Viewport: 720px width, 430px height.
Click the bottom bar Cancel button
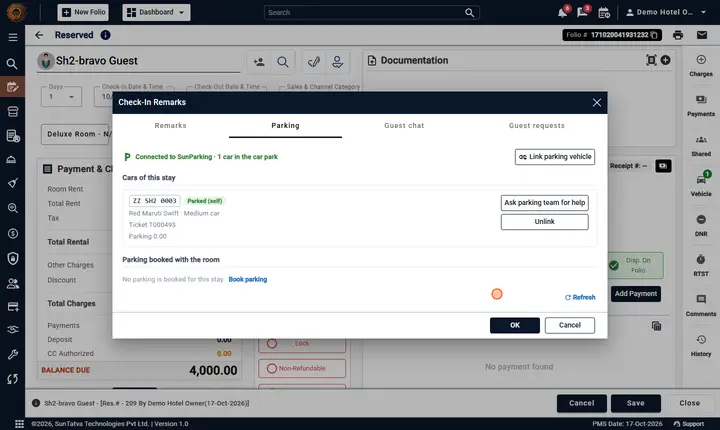point(581,403)
